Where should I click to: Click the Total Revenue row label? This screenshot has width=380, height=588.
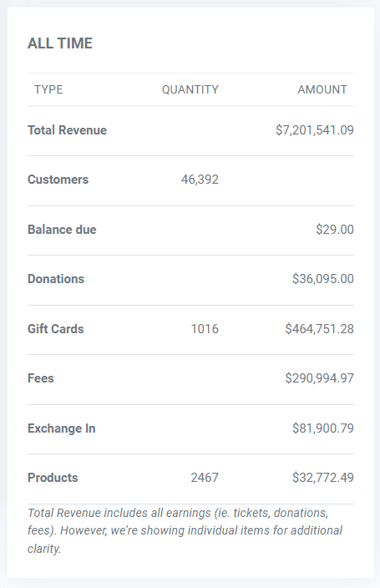pyautogui.click(x=67, y=130)
